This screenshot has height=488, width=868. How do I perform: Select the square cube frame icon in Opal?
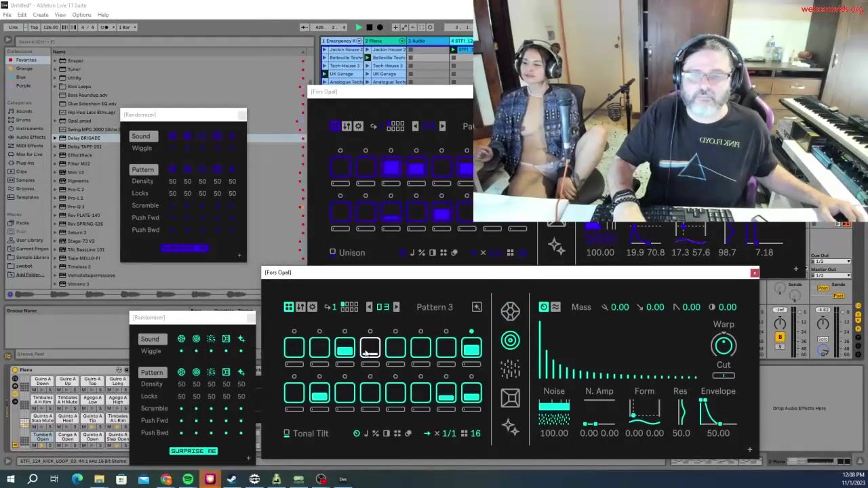tap(510, 398)
